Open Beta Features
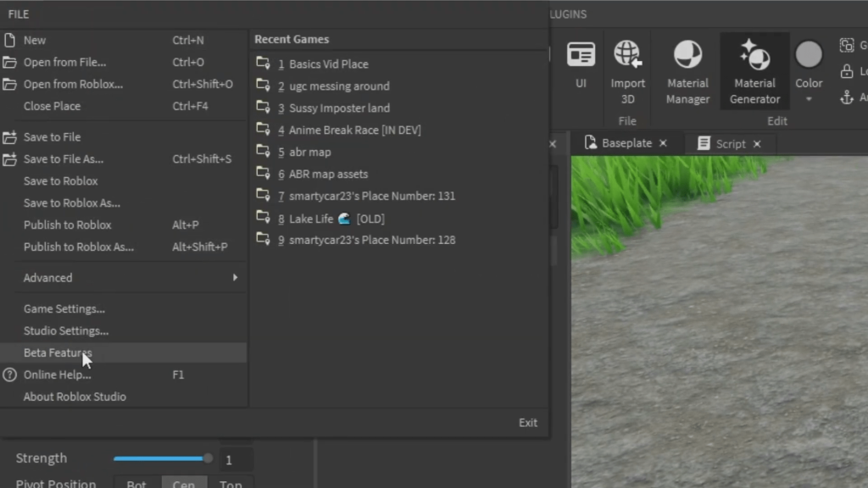Screen dimensions: 868x488 click(x=124, y=352)
